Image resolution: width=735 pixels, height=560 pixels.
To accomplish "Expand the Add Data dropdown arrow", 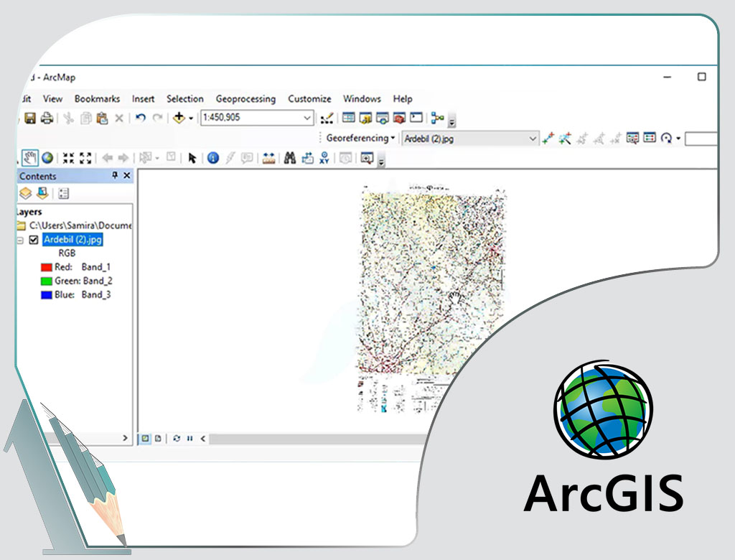I will tap(191, 118).
